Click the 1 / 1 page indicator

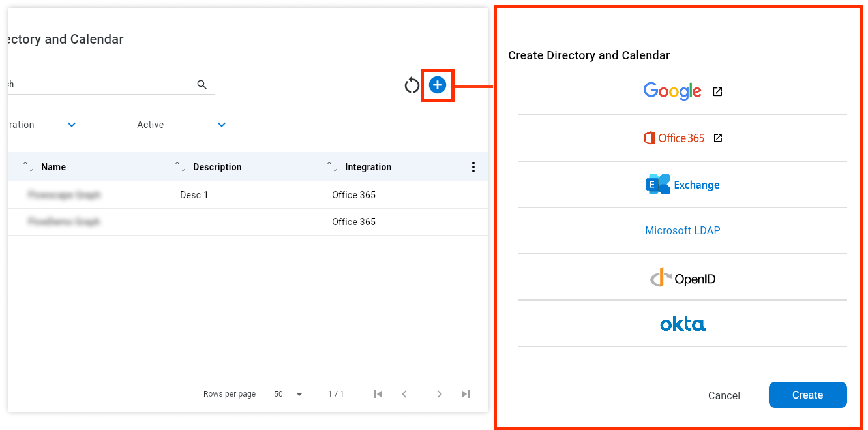336,394
